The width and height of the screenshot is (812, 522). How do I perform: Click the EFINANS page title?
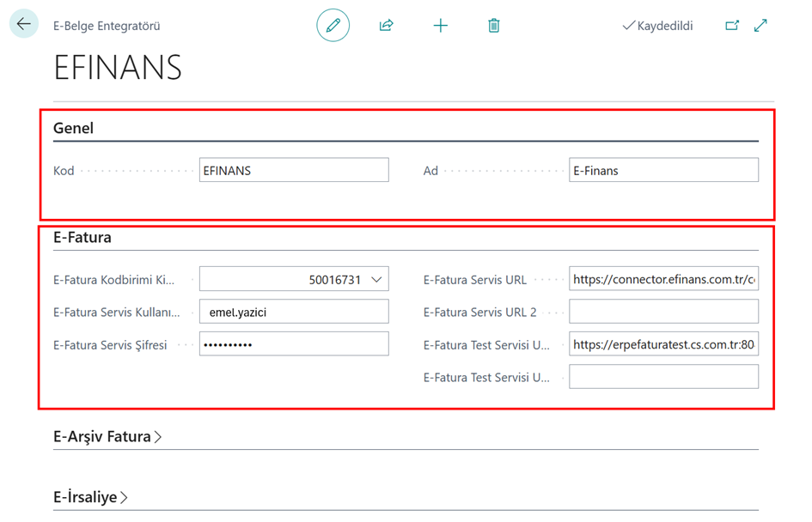[118, 67]
